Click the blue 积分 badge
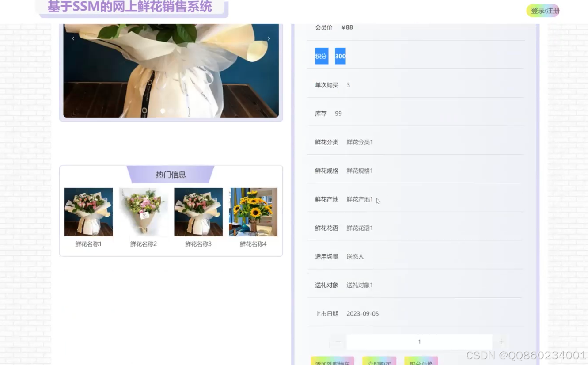Screen dimensions: 588x365 click(x=321, y=56)
